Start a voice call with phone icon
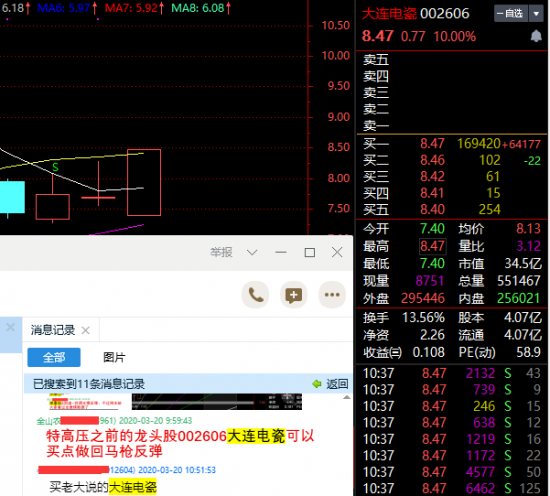This screenshot has height=496, width=550. pos(255,295)
